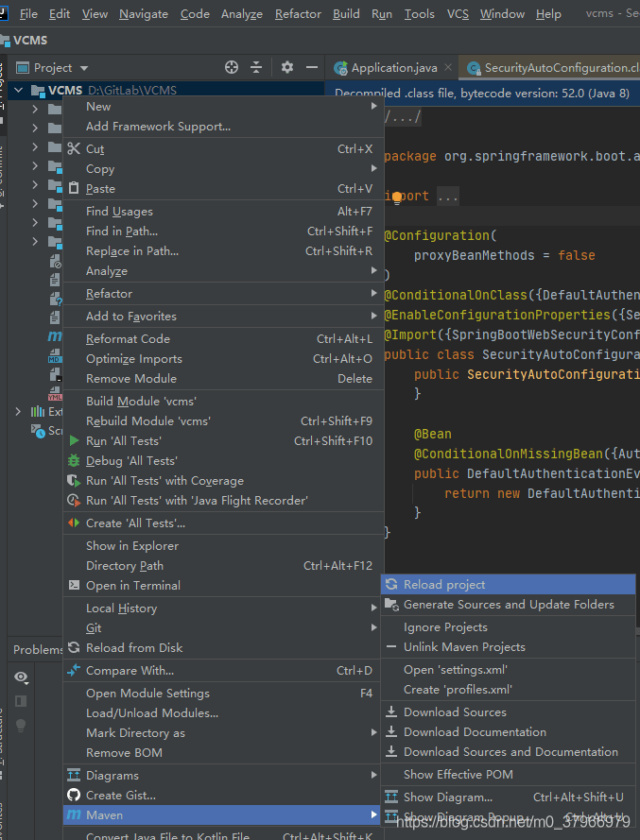Toggle the light bulb icon in Problems panel
Image resolution: width=640 pixels, height=840 pixels.
click(x=21, y=725)
